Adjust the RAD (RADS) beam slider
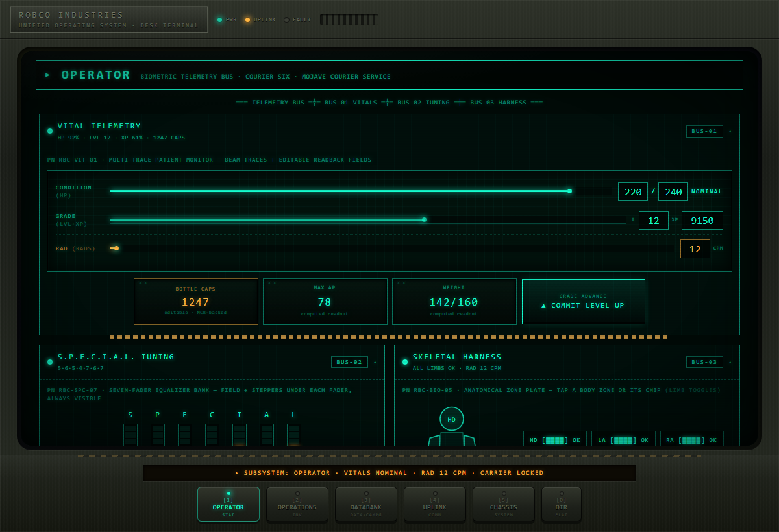 (x=392, y=248)
